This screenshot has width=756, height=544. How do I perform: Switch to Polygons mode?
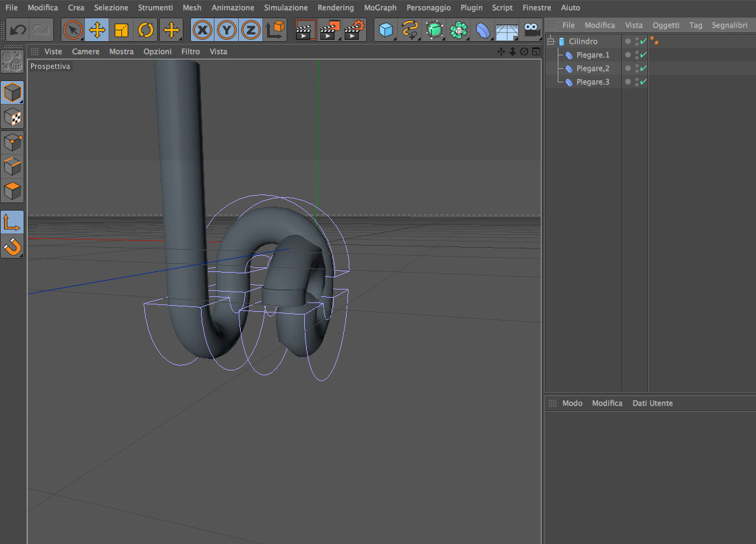point(13,191)
